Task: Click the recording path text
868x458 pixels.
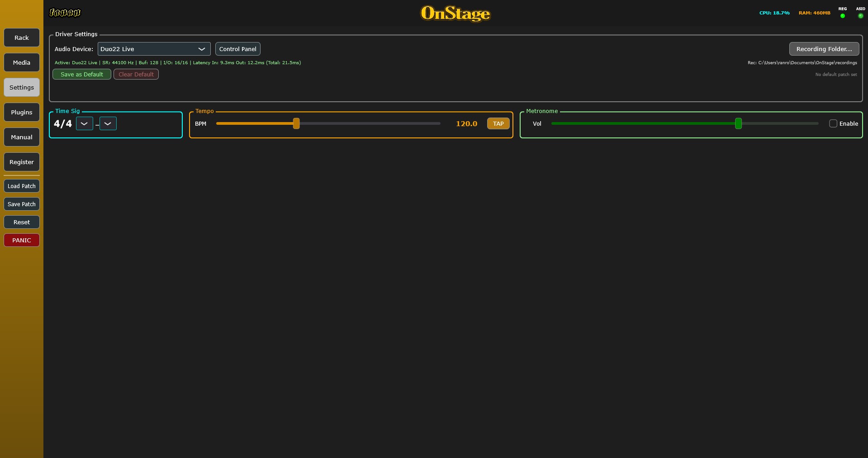Action: pos(802,62)
